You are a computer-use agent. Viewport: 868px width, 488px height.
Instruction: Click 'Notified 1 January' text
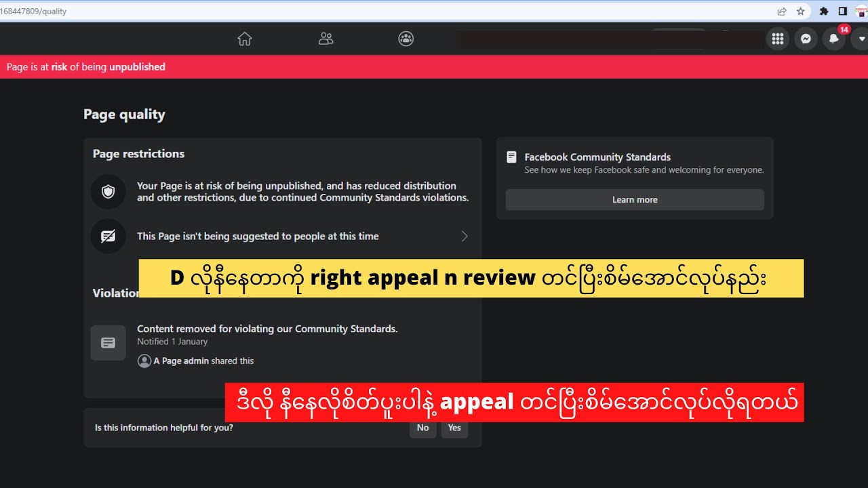(172, 342)
